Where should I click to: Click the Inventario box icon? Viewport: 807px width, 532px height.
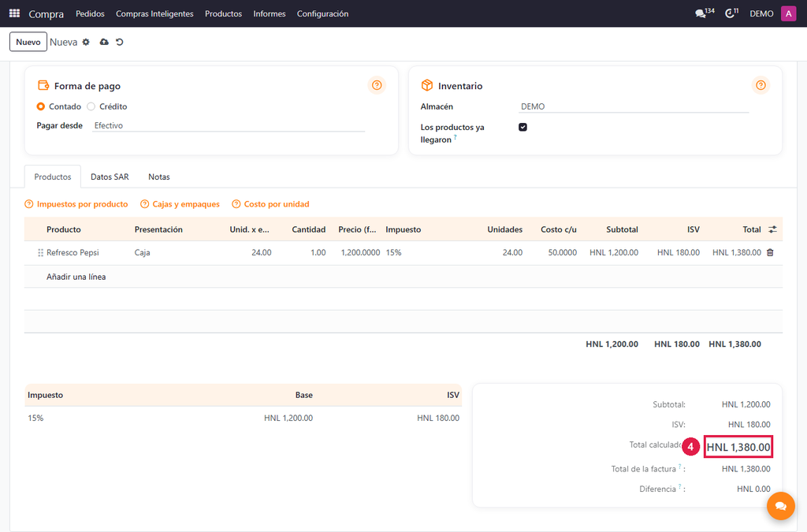pos(426,85)
